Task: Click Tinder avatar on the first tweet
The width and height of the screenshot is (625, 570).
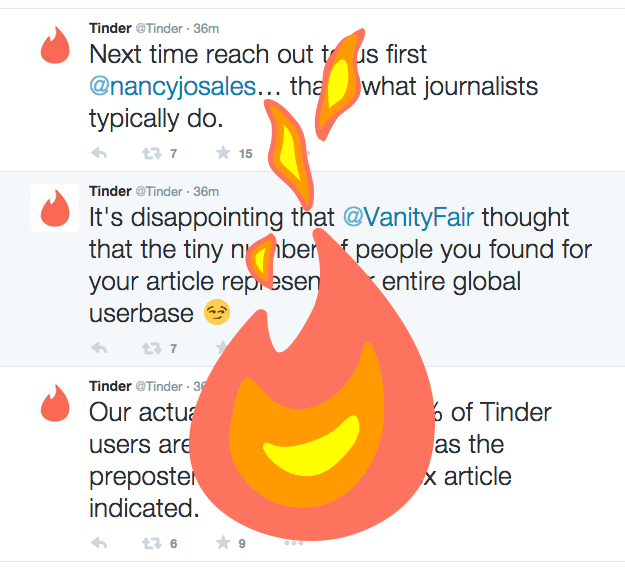Action: (x=55, y=45)
